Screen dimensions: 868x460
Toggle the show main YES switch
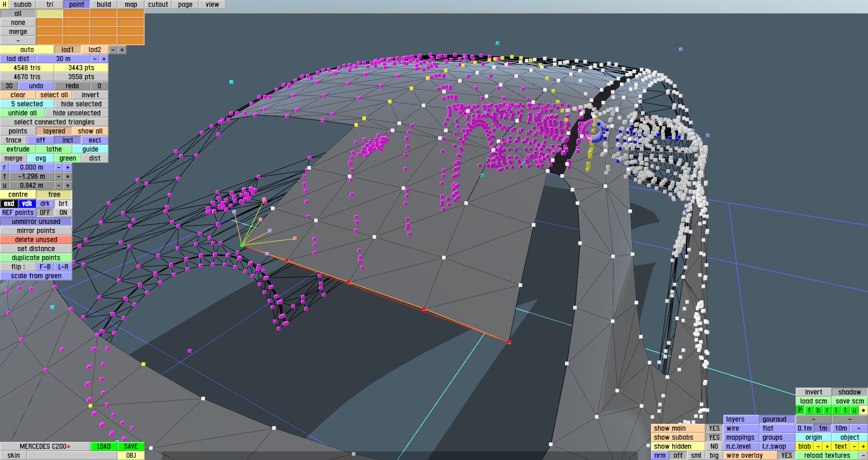click(714, 428)
